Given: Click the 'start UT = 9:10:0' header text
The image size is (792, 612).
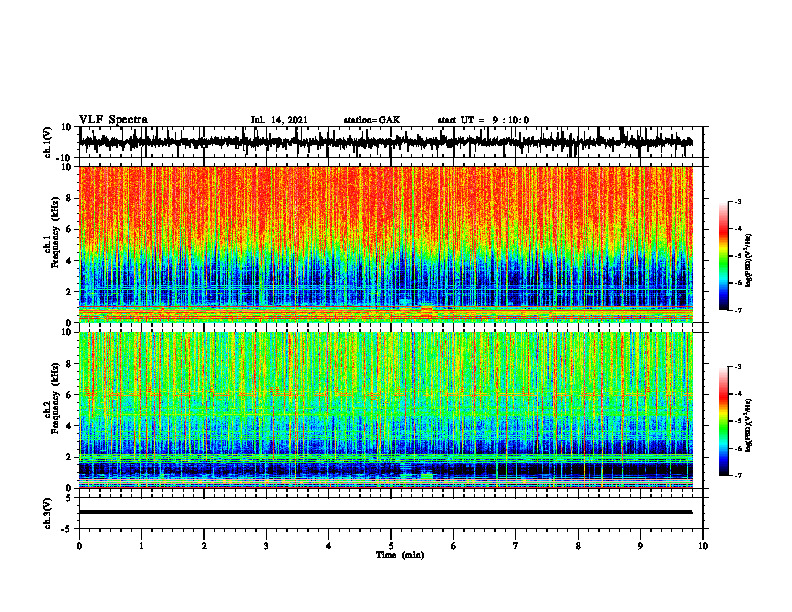Looking at the screenshot, I should coord(483,120).
